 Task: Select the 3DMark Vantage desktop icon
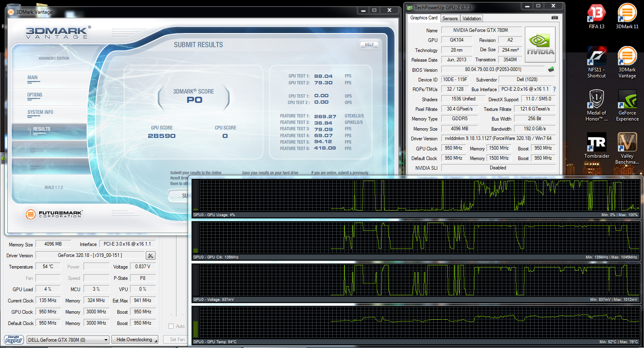point(627,62)
